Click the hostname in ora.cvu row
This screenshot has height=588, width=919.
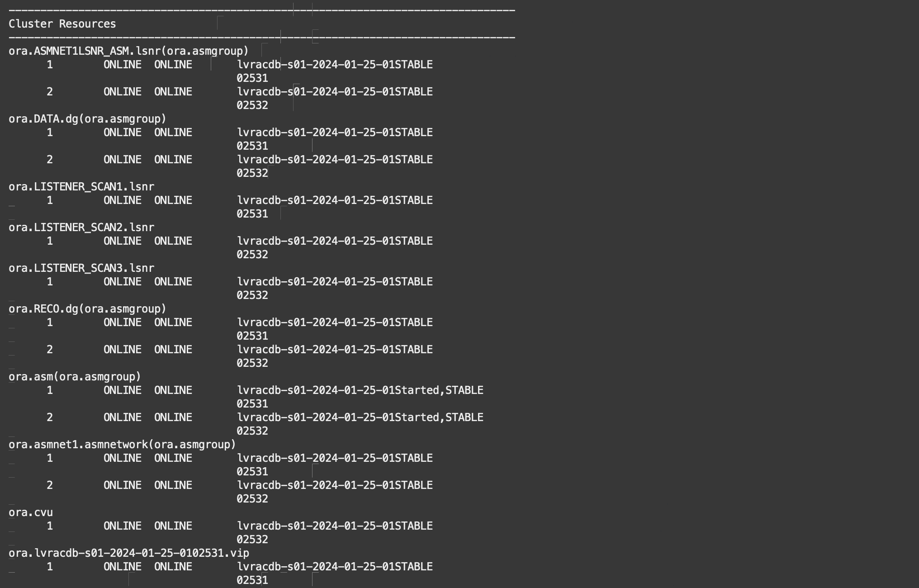click(316, 526)
